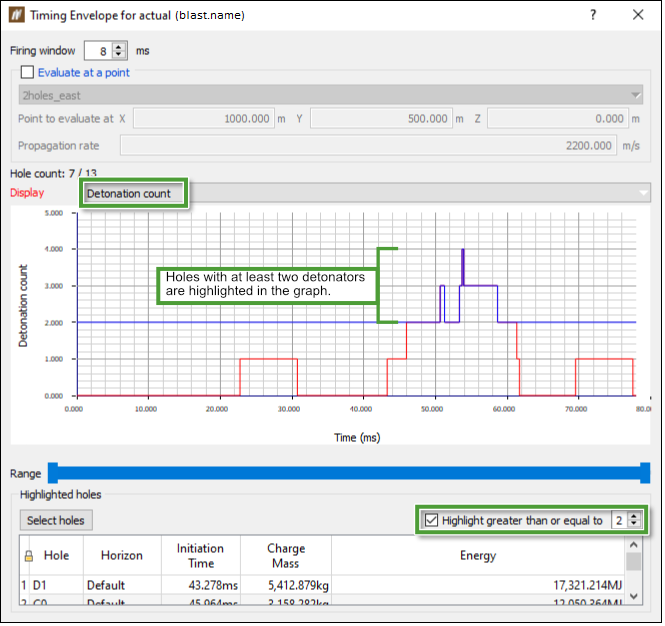The width and height of the screenshot is (665, 626).
Task: Click the 17,321.214MJ energy cell
Action: (478, 585)
